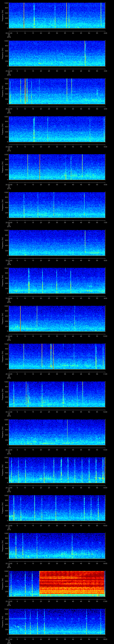Screen dimensions: 114x644
Task: Open the spectrogram panel starting at 20:15:00
Action: click(57, 546)
